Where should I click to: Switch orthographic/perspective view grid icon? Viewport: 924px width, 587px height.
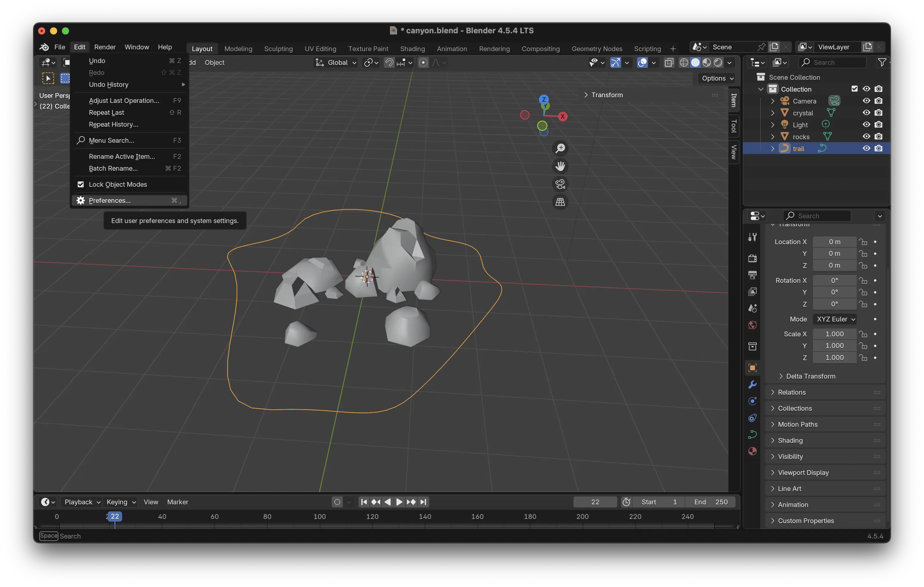point(560,202)
